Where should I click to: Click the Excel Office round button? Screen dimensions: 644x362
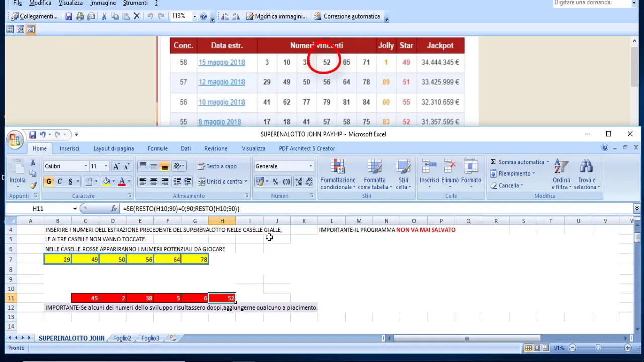pos(15,139)
